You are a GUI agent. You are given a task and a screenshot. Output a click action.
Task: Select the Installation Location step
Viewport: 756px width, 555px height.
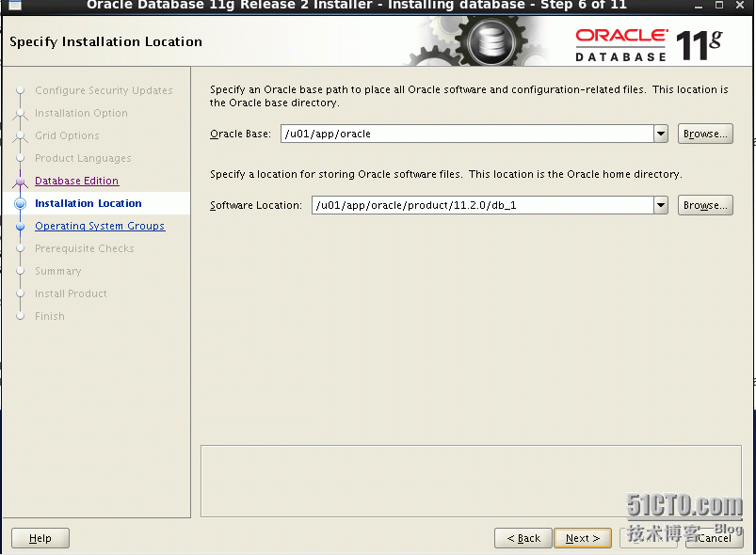coord(88,203)
